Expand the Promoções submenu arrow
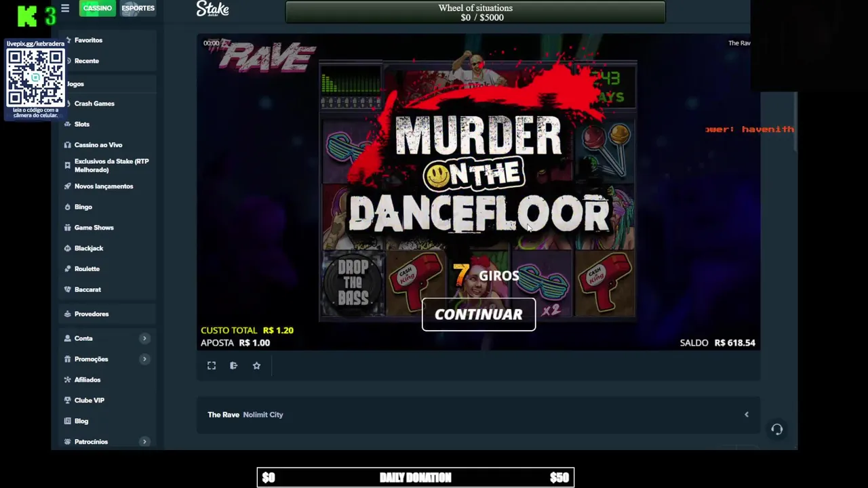The height and width of the screenshot is (488, 868). pyautogui.click(x=144, y=359)
